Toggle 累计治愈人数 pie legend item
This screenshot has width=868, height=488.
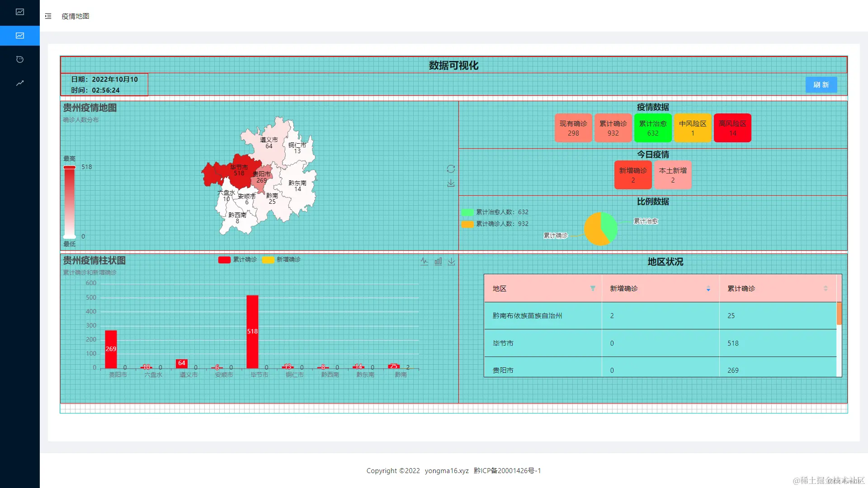point(495,212)
